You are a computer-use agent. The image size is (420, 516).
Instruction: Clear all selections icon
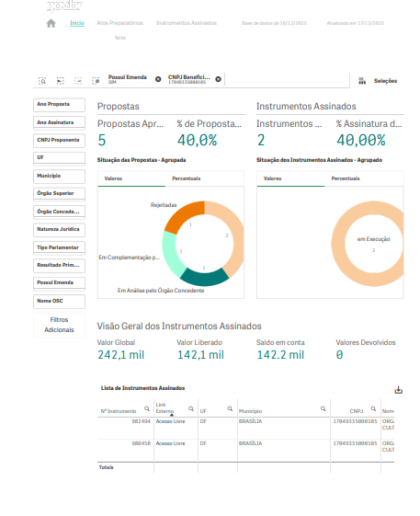(96, 81)
